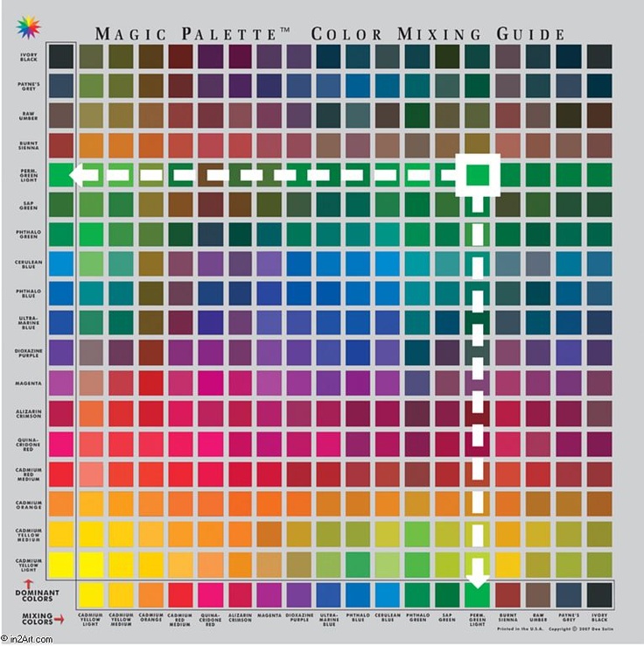
Task: Click the Dioxazine Purple column label at bottom
Action: click(300, 619)
